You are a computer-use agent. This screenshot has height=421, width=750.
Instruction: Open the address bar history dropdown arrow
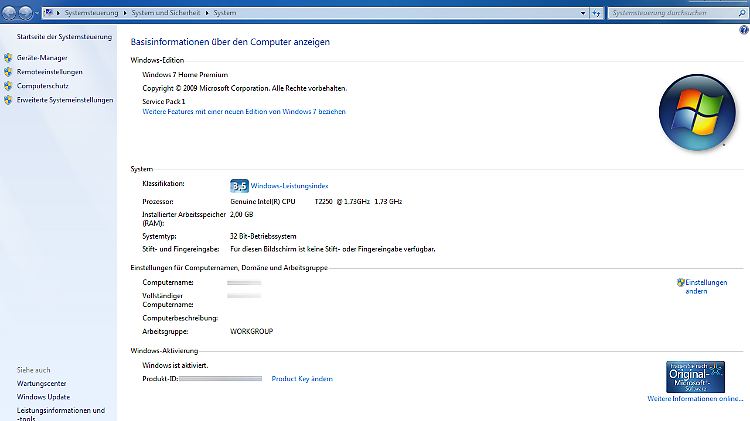tap(583, 14)
